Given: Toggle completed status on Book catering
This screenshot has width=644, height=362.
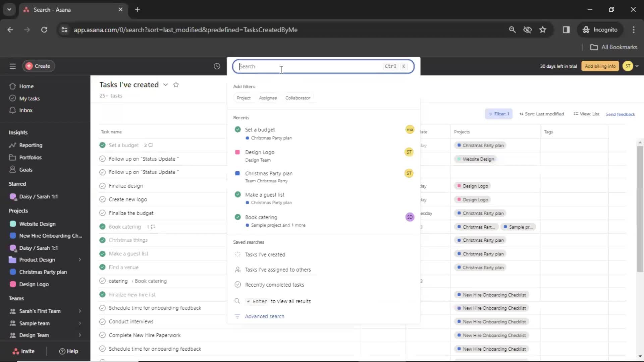Looking at the screenshot, I should [x=237, y=217].
